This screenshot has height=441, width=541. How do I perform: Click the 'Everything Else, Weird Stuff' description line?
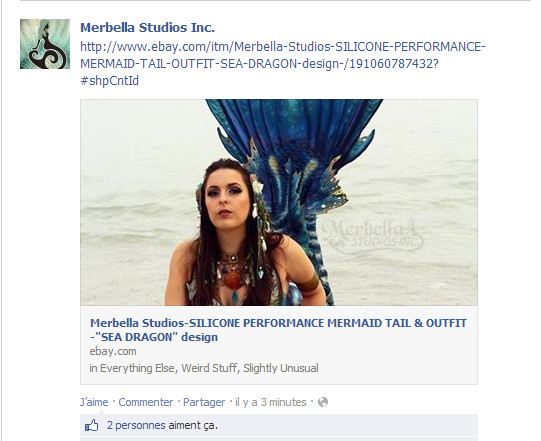[x=204, y=368]
